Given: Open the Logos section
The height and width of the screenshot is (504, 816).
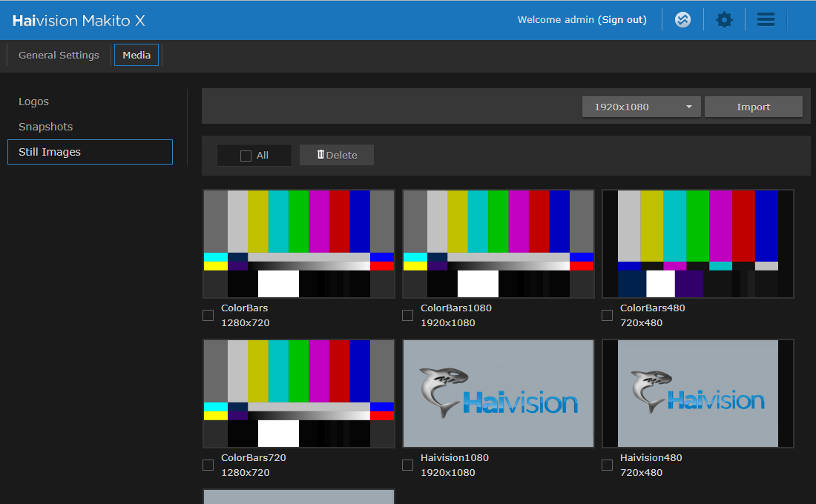Looking at the screenshot, I should click(x=33, y=102).
